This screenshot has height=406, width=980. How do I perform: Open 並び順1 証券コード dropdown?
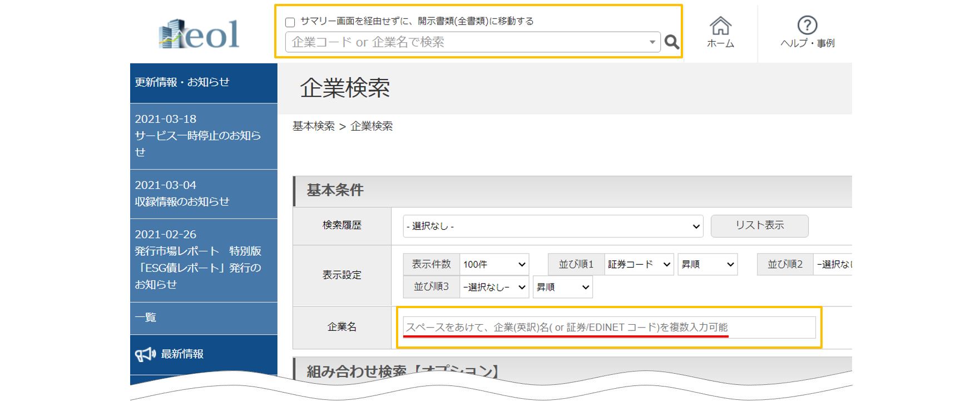[x=639, y=265]
